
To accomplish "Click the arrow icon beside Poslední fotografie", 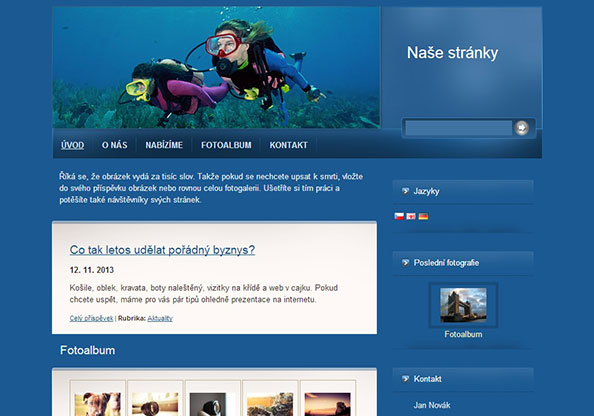I will click(405, 263).
